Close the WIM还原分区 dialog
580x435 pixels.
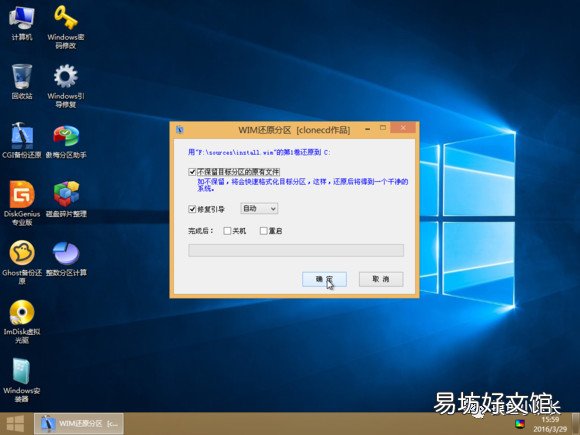point(403,128)
